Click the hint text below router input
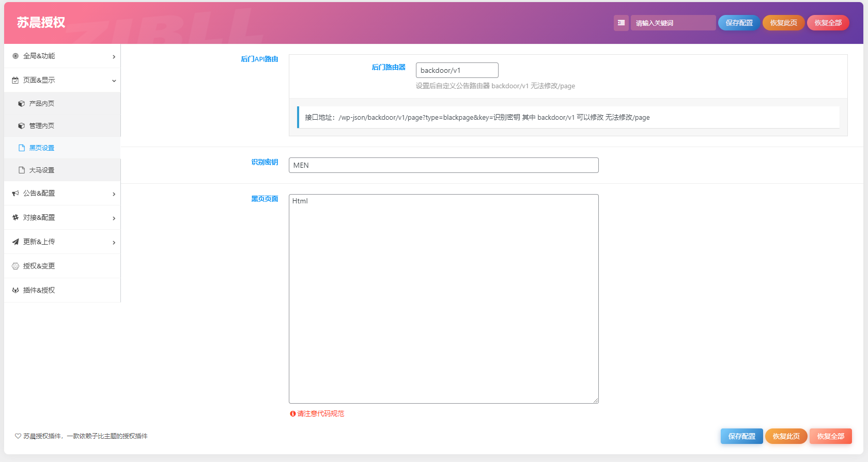The width and height of the screenshot is (868, 462). 495,86
